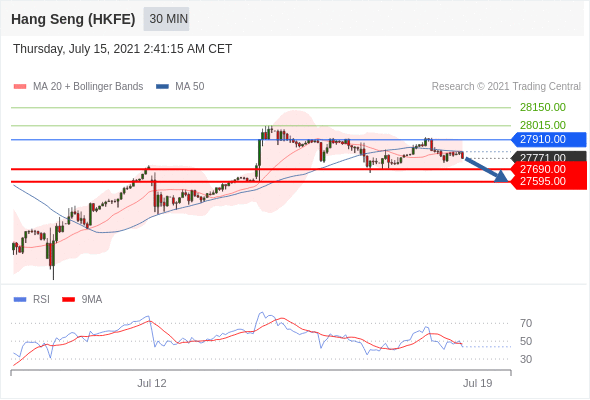The height and width of the screenshot is (400, 590).
Task: Click the 28150.00 resistance label
Action: pyautogui.click(x=543, y=108)
